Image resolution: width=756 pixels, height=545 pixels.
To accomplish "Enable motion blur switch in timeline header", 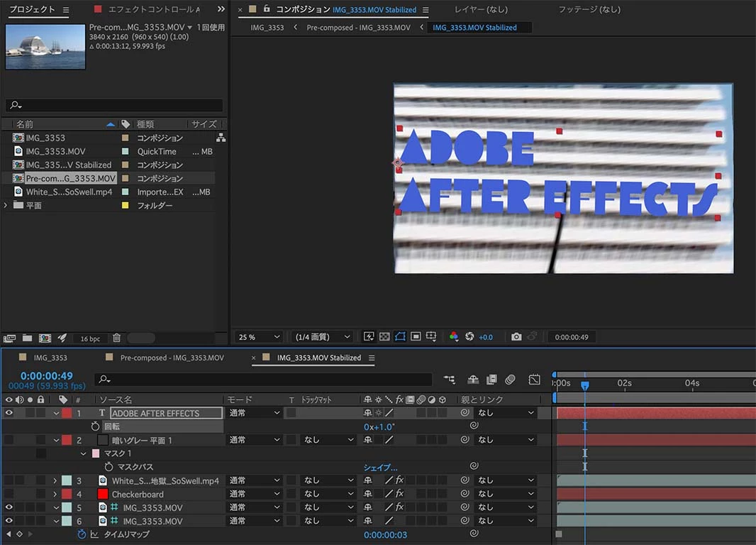I will coord(510,380).
